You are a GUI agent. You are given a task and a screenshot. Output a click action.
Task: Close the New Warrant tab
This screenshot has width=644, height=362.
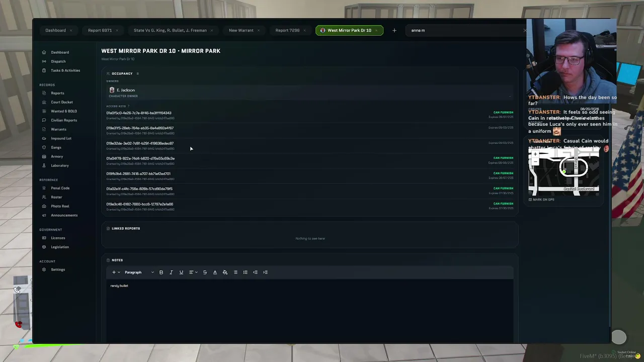click(x=259, y=30)
